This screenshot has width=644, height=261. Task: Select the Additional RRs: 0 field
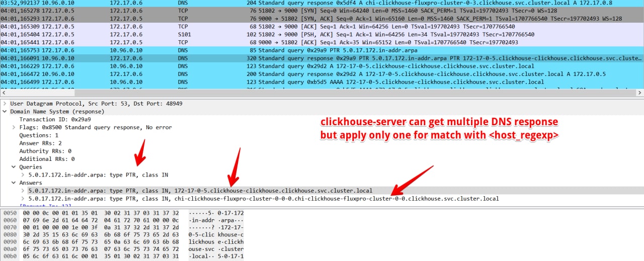(47, 159)
